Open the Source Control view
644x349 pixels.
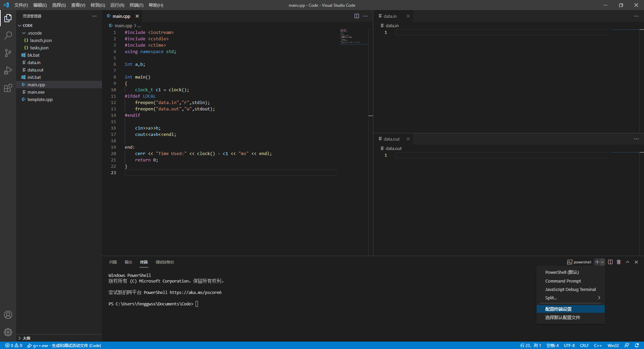pos(8,53)
